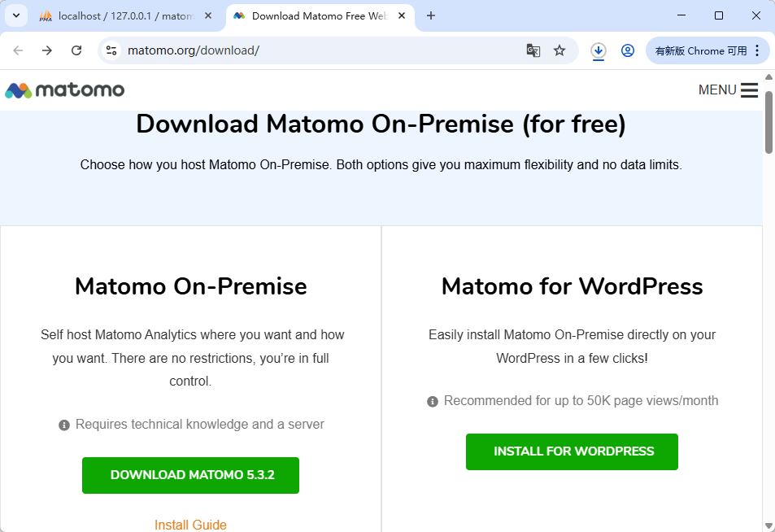View site information icon beside URL
Image resolution: width=775 pixels, height=532 pixels.
point(111,50)
